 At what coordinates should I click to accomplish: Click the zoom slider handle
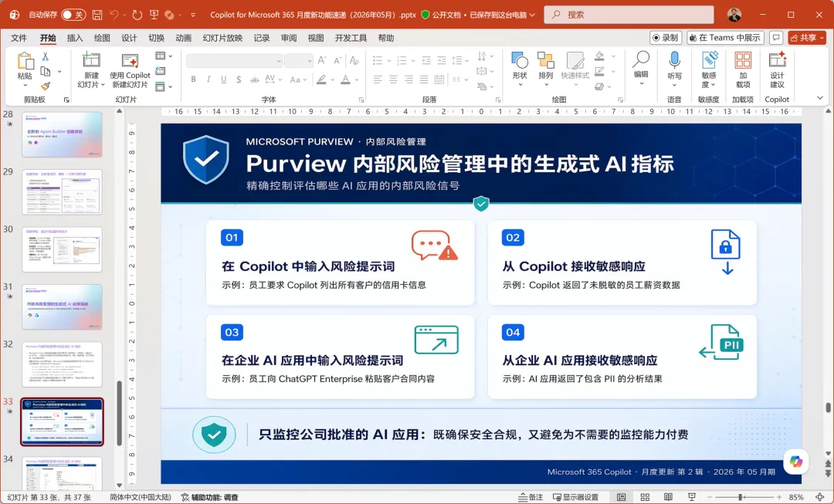(741, 497)
